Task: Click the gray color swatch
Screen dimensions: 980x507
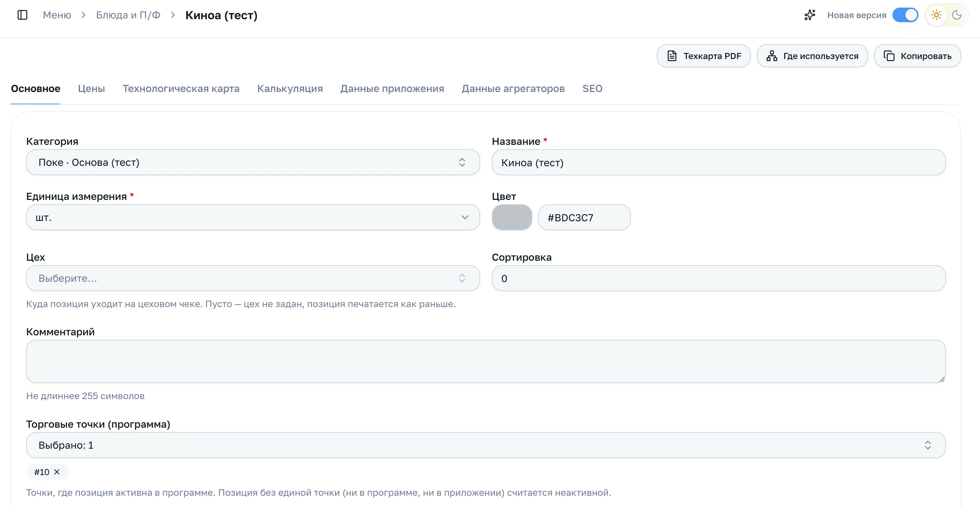Action: (512, 217)
